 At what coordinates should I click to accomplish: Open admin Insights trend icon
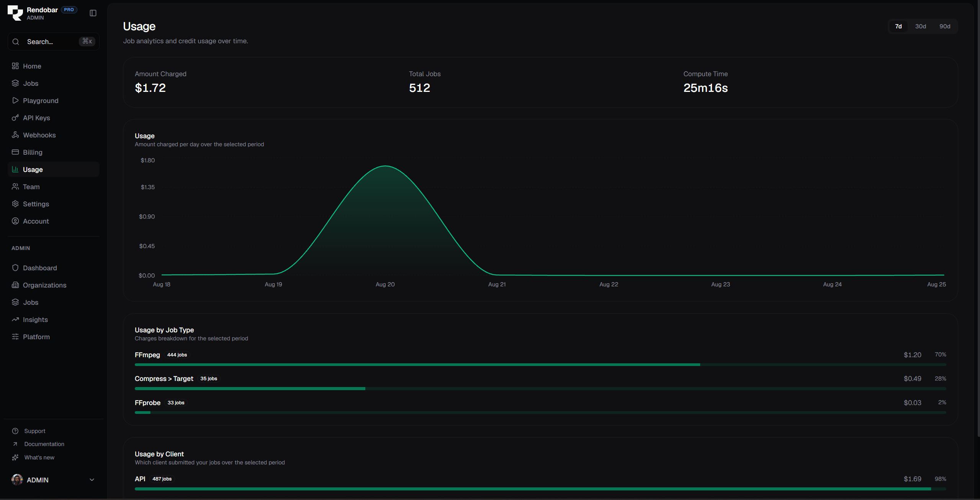tap(15, 319)
